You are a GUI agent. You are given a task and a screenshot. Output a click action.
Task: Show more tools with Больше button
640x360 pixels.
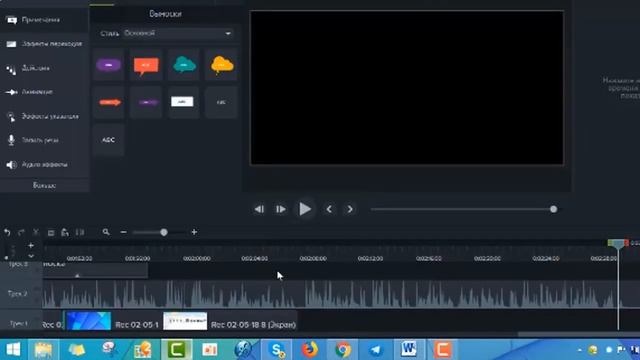[x=44, y=186]
